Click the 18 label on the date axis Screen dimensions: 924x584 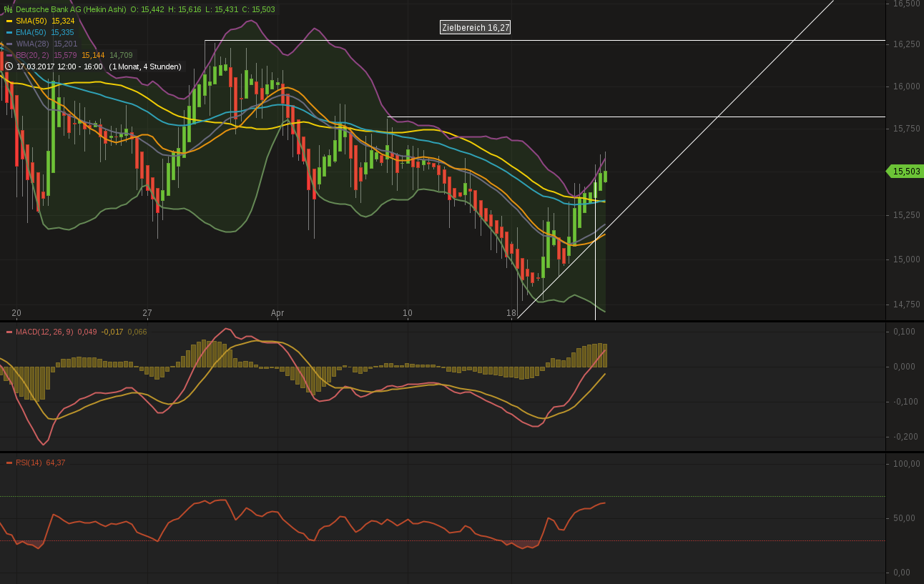pyautogui.click(x=511, y=313)
